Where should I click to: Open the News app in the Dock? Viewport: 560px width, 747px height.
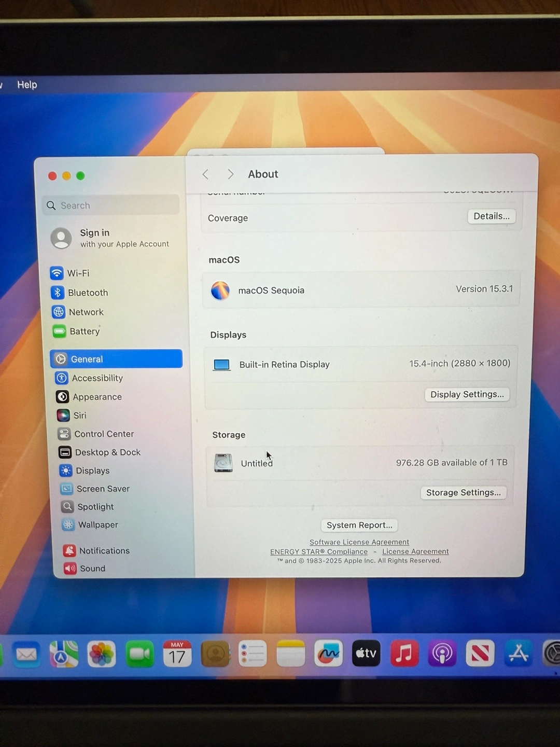[480, 653]
